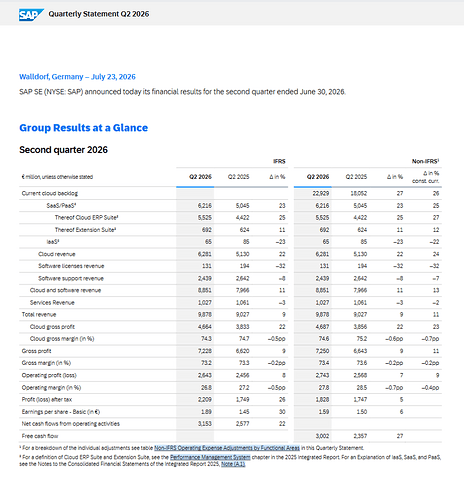Click the 'Operating profit (loss)' row label
This screenshot has width=464, height=500.
pyautogui.click(x=49, y=375)
